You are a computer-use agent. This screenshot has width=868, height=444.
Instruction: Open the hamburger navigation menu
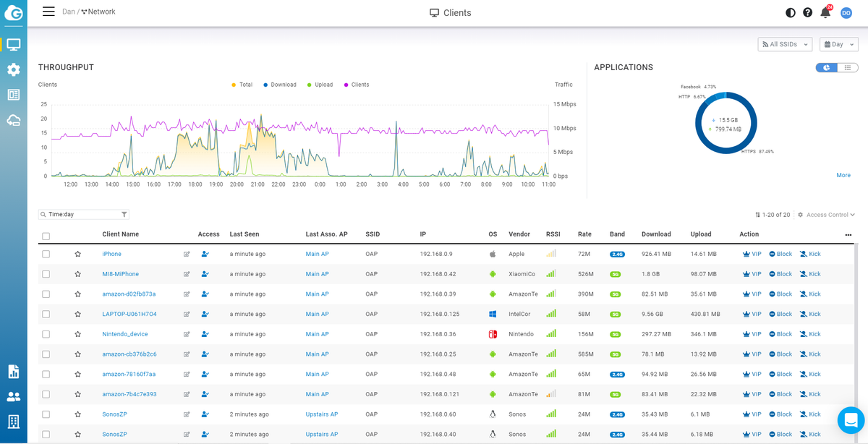48,12
